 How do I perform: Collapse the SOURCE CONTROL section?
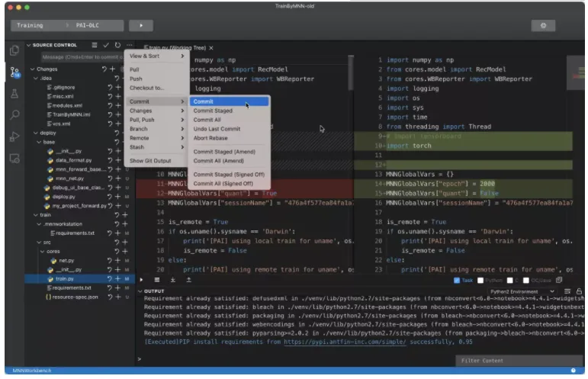tap(28, 45)
